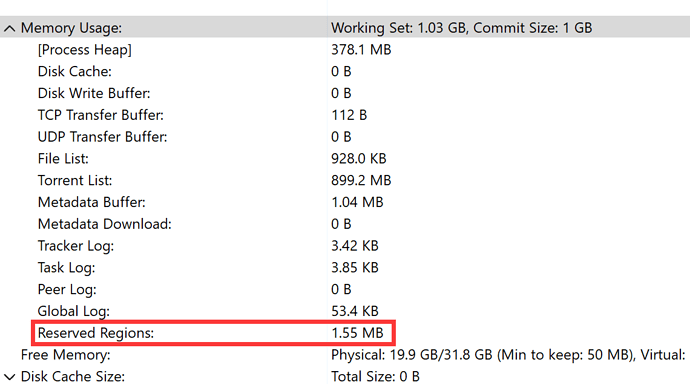
Task: Select the Free Memory row
Action: click(345, 355)
